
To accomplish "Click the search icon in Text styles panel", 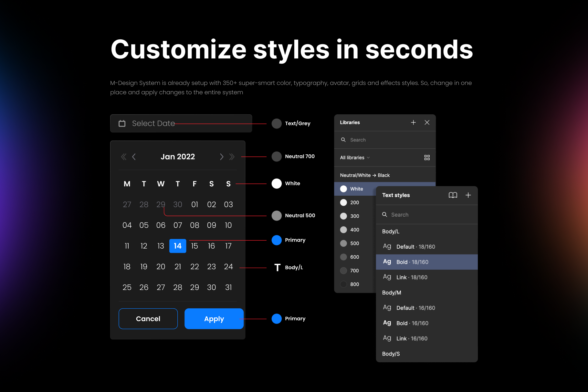I will [x=384, y=215].
